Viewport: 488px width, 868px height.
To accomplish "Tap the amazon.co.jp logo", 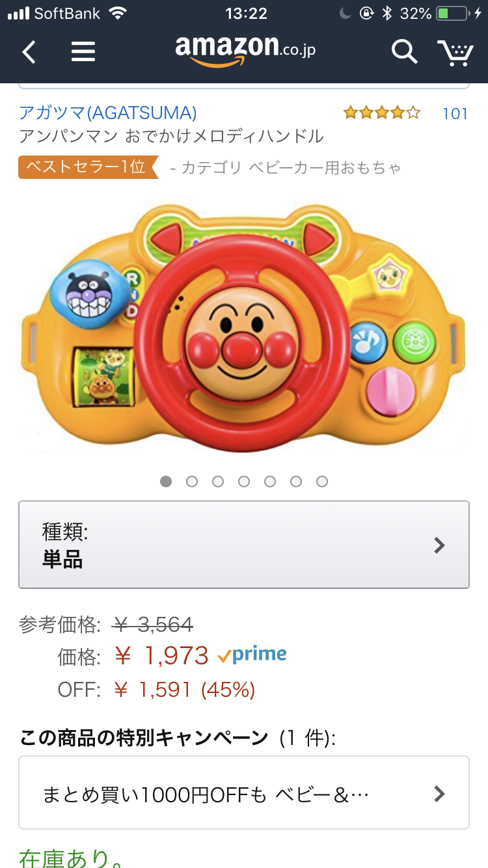I will click(245, 49).
